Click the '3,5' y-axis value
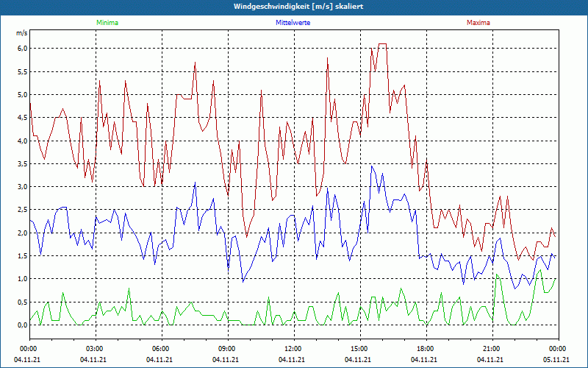Image resolution: width=588 pixels, height=368 pixels. tap(23, 163)
